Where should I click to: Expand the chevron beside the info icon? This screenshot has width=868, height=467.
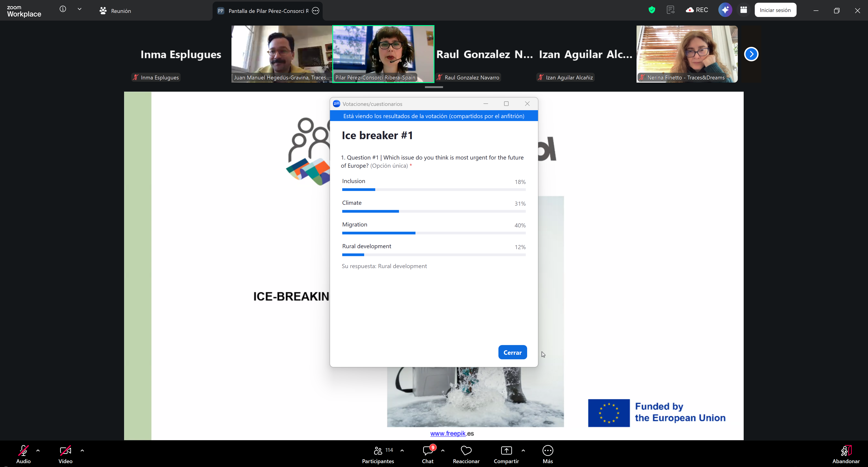coord(80,9)
